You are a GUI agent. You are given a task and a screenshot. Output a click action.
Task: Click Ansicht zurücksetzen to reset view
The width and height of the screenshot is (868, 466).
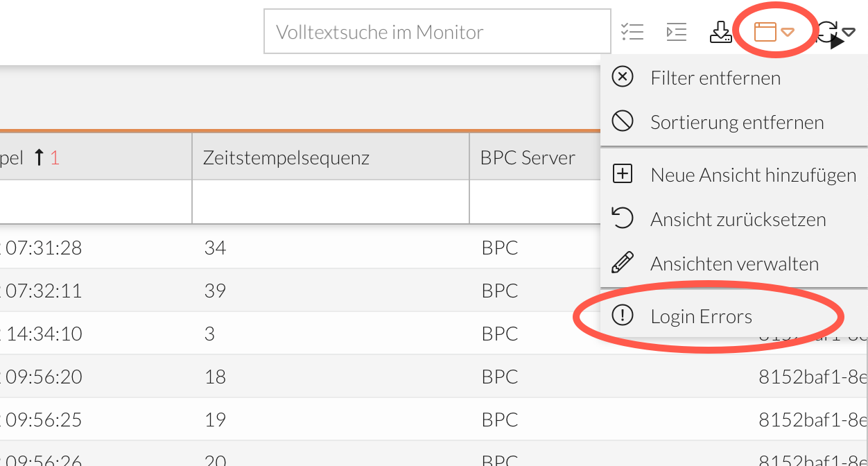pyautogui.click(x=738, y=218)
